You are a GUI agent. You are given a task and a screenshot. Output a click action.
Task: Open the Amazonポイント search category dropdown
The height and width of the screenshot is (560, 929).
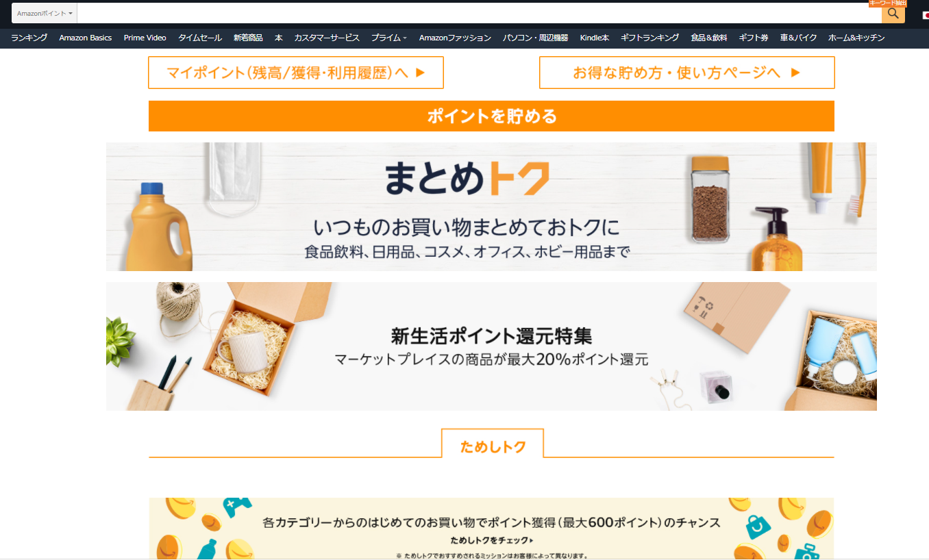45,13
